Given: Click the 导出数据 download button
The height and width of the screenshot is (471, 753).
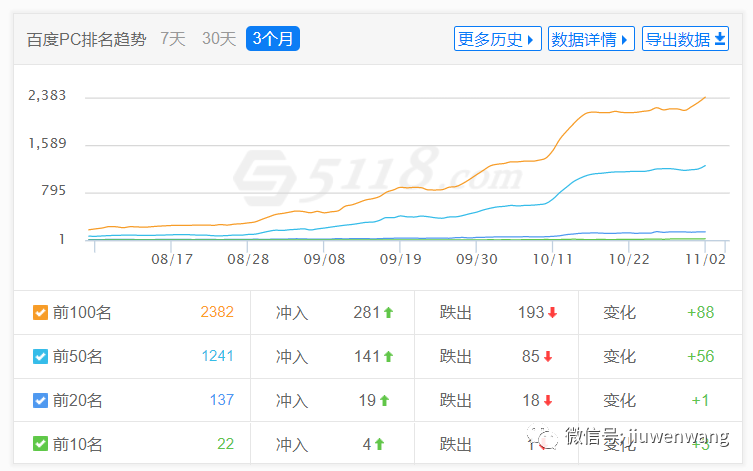Looking at the screenshot, I should (x=685, y=40).
